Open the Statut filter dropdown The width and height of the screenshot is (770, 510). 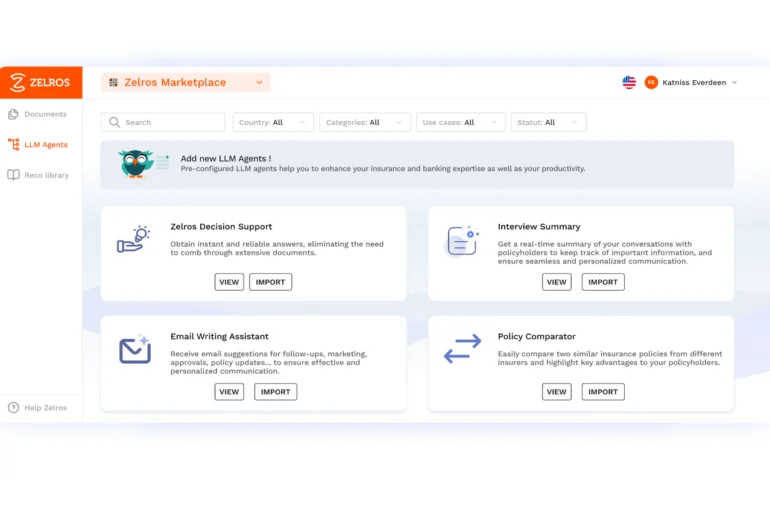(549, 122)
